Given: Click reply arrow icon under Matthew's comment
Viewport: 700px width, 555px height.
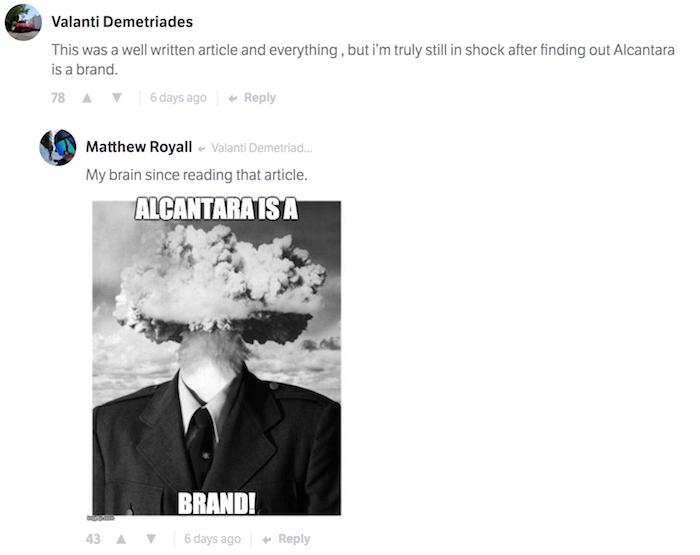Looking at the screenshot, I should click(x=267, y=540).
